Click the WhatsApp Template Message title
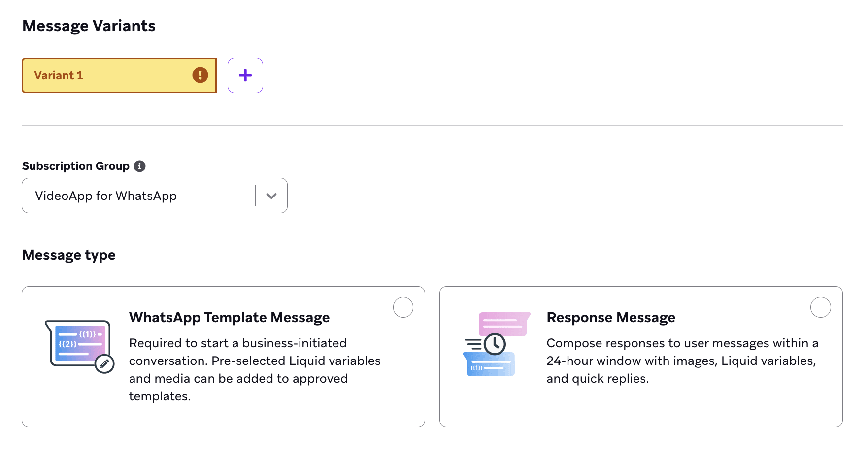Viewport: 868px width, 460px height. click(229, 318)
